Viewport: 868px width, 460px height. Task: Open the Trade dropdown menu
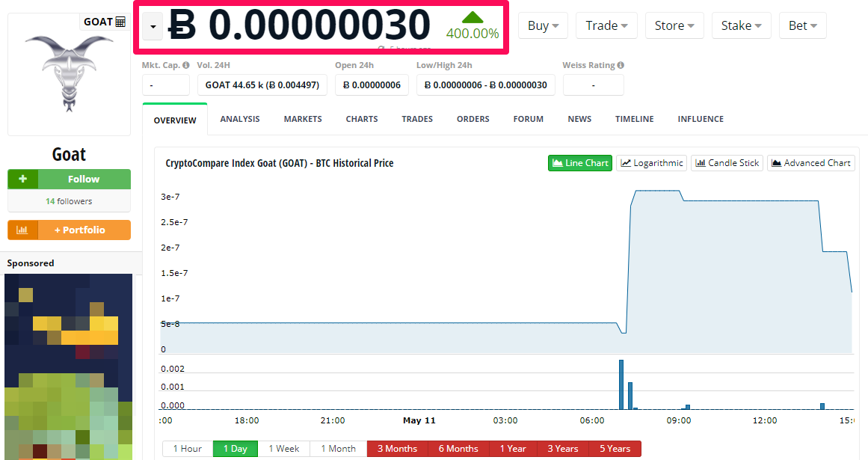607,25
